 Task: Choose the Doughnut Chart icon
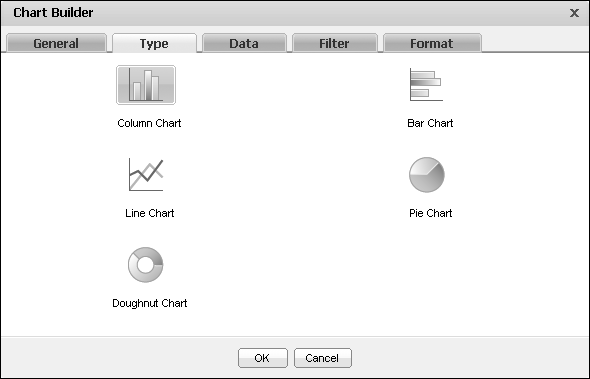(146, 265)
